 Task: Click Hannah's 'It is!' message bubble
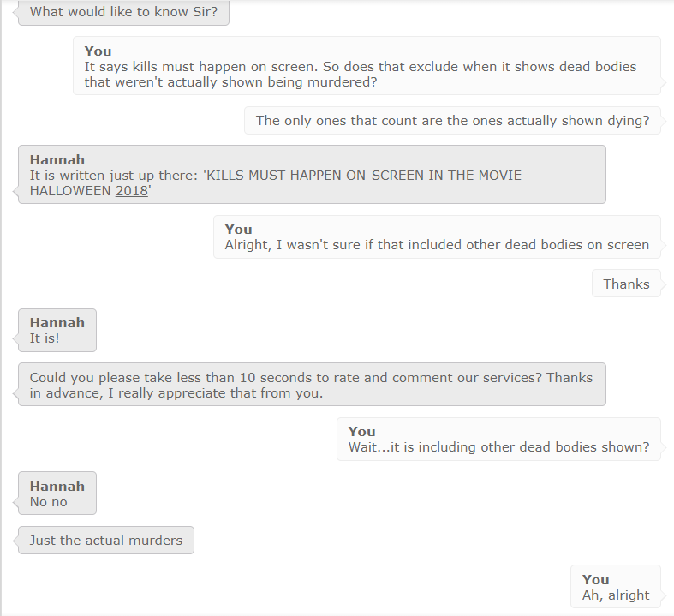[x=57, y=330]
